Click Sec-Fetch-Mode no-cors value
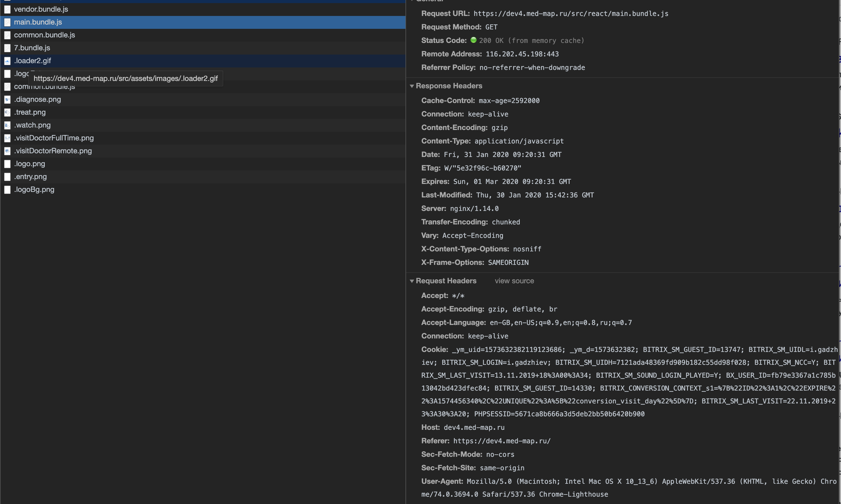 click(x=500, y=454)
